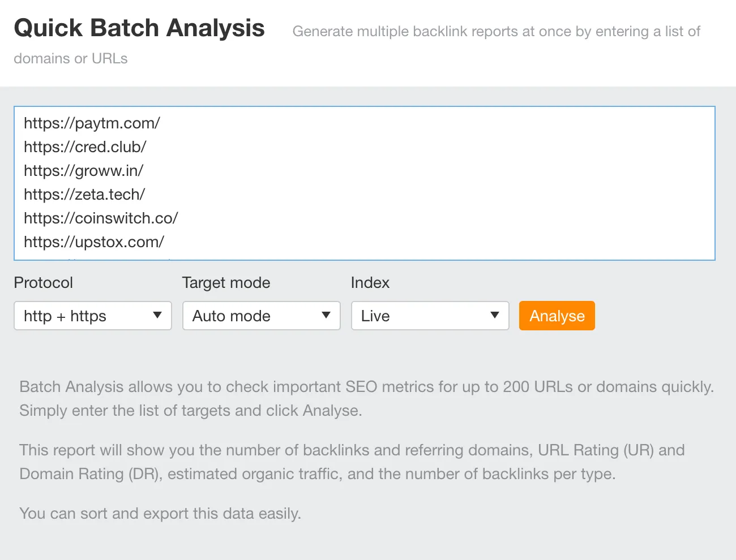Open the Index dropdown showing Live

click(430, 316)
